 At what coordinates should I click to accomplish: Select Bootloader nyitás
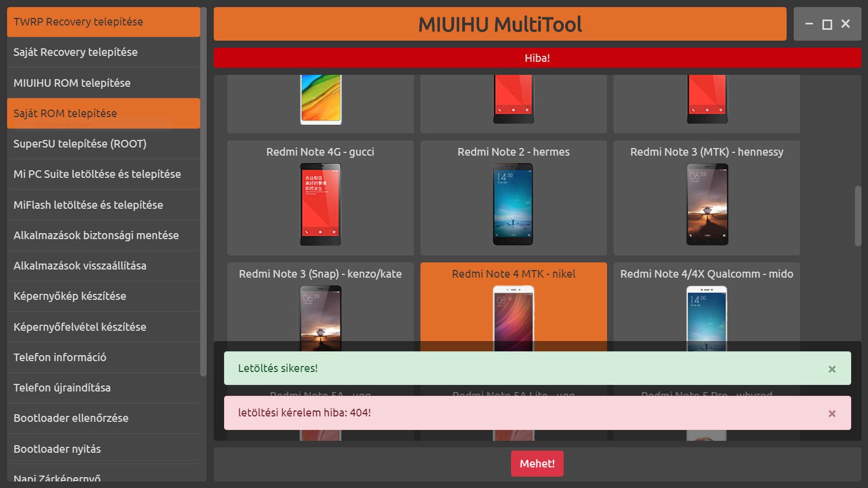click(x=104, y=449)
